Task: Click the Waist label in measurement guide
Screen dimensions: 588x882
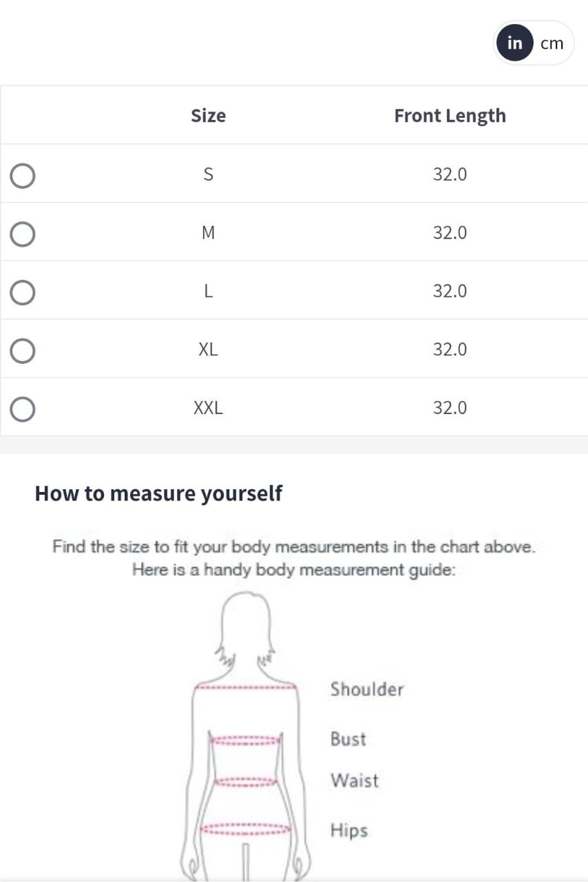Action: [x=354, y=781]
